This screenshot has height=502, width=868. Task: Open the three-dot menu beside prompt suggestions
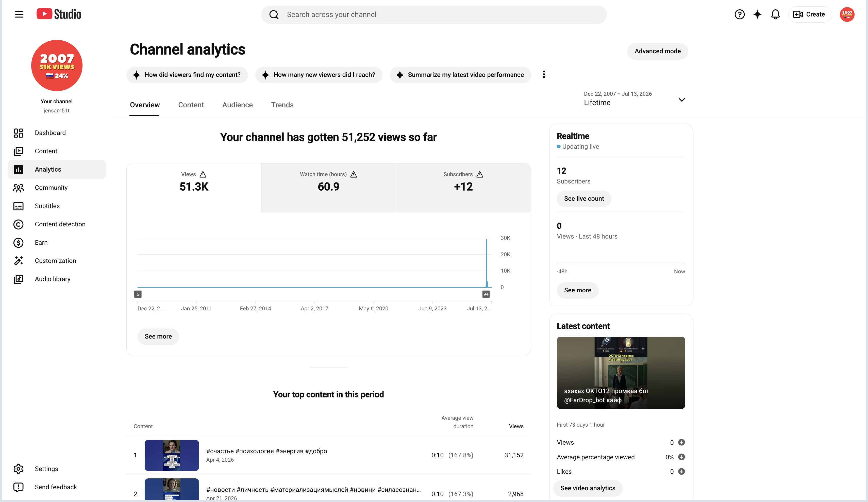(x=544, y=74)
